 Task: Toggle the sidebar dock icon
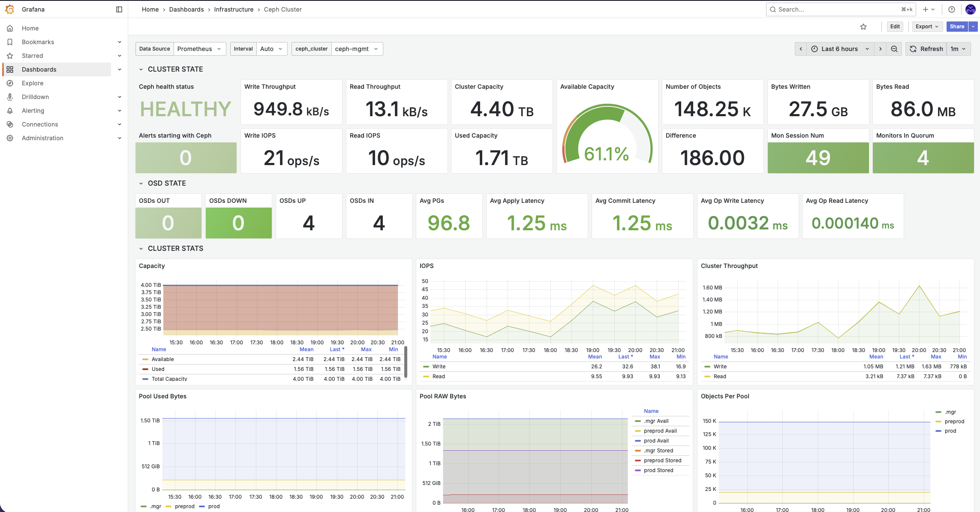(119, 9)
